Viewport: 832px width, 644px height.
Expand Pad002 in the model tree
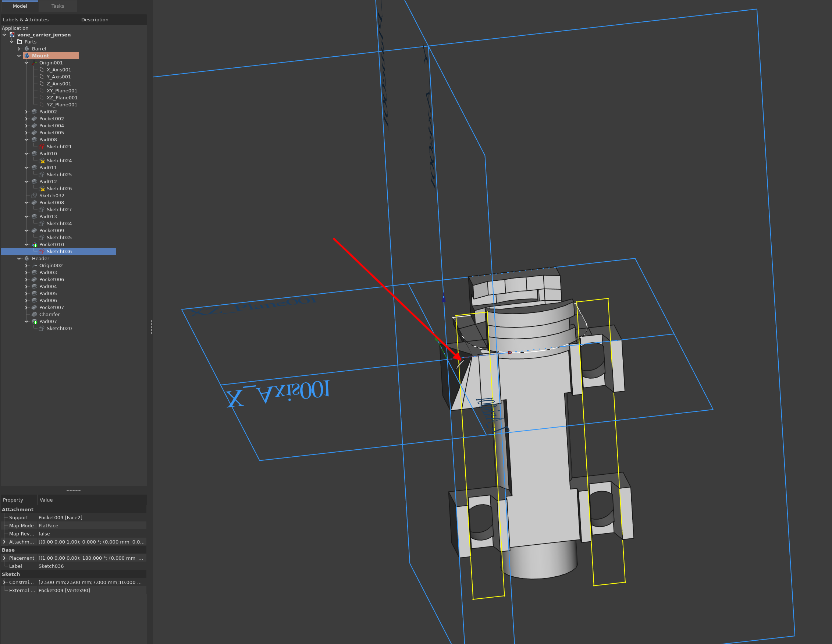coord(26,112)
